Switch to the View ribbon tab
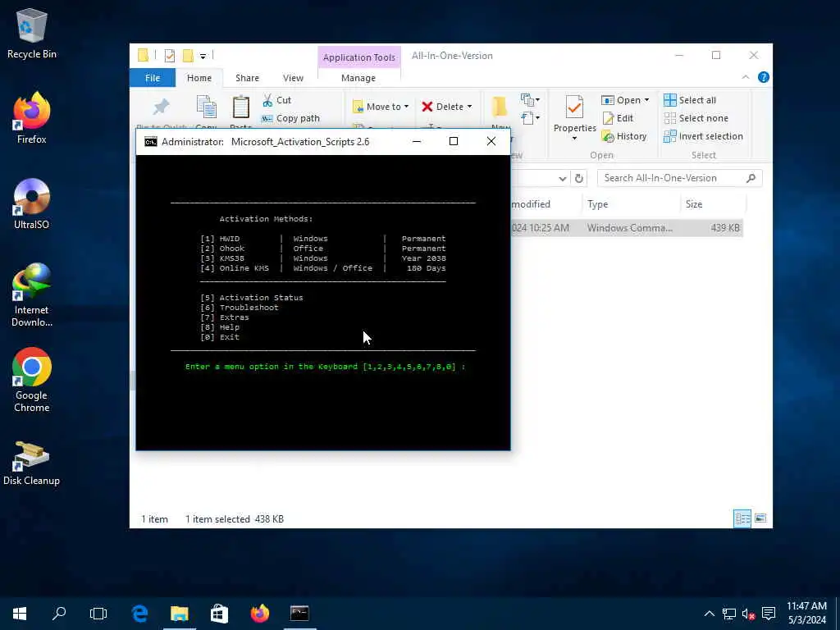The image size is (840, 630). coord(293,78)
